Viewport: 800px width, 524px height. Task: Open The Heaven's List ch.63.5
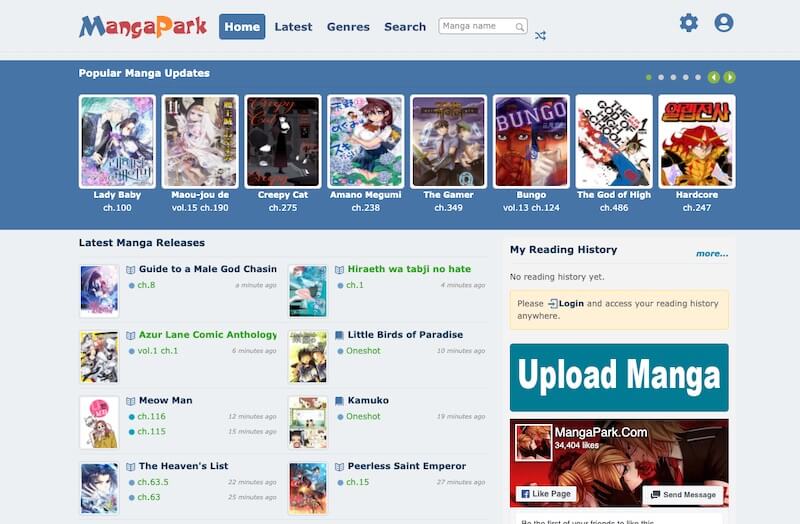coord(153,482)
